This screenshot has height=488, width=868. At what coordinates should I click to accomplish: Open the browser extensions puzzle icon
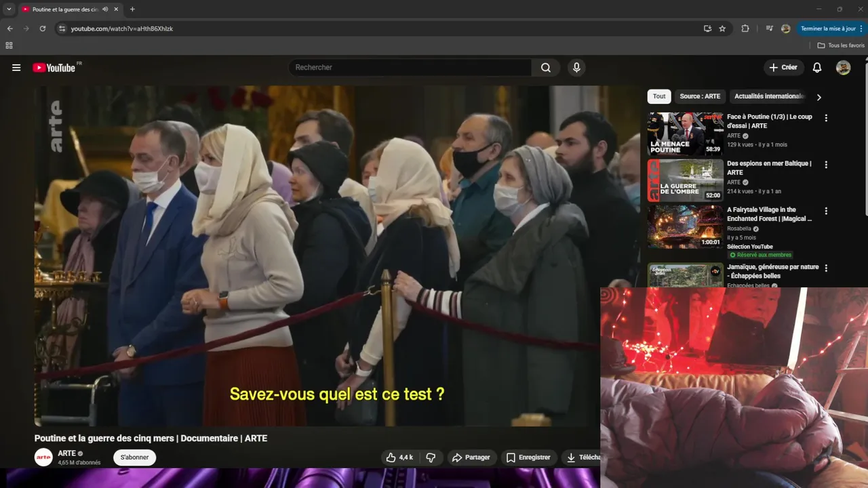(x=745, y=28)
